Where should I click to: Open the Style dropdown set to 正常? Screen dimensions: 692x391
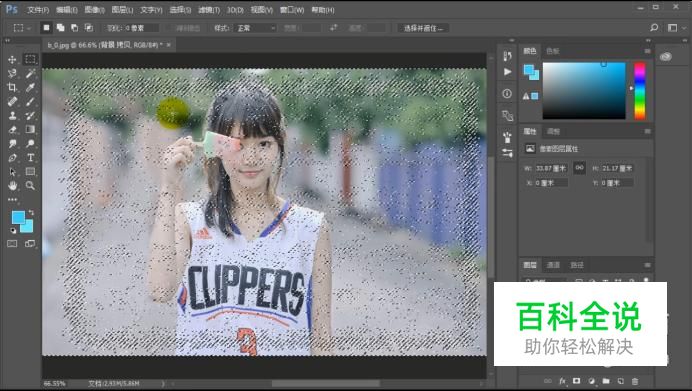click(x=256, y=28)
